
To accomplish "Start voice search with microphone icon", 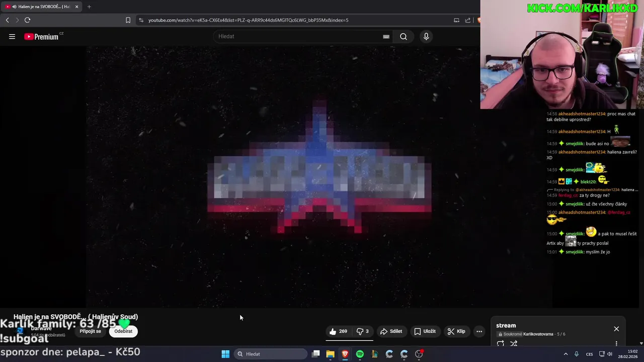I will (426, 37).
